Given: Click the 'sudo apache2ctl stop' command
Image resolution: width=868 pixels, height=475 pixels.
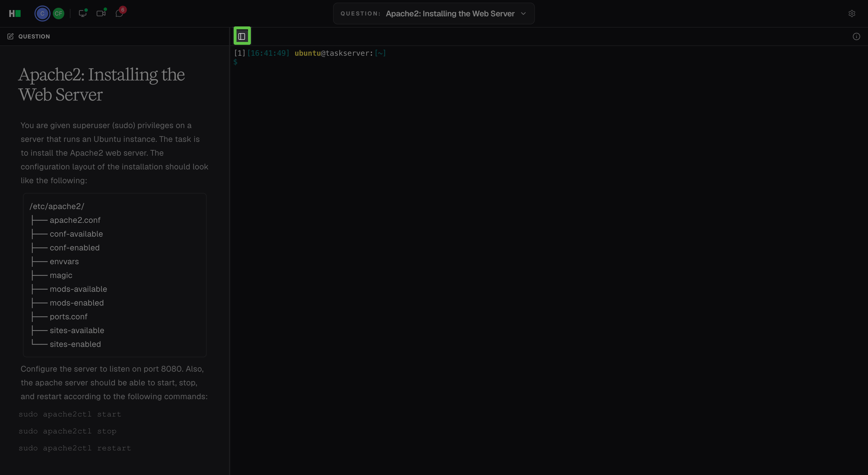Looking at the screenshot, I should [67, 431].
